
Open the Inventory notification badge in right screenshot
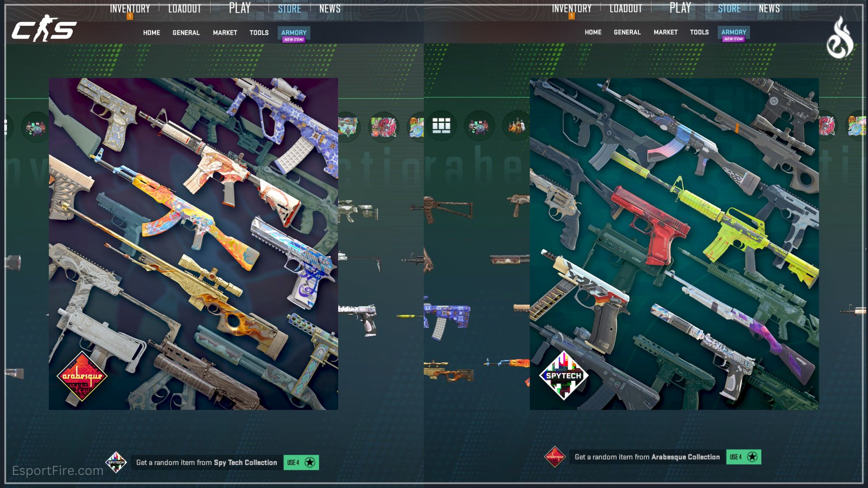(571, 16)
